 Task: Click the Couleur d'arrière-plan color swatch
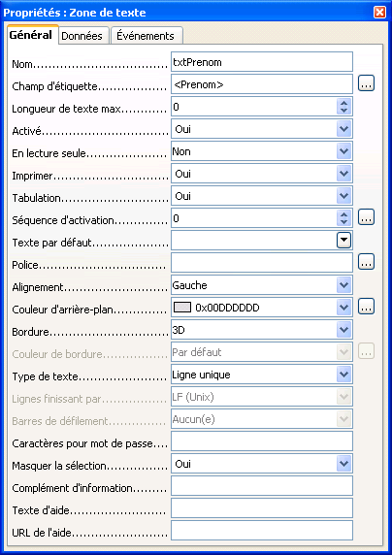(x=182, y=308)
